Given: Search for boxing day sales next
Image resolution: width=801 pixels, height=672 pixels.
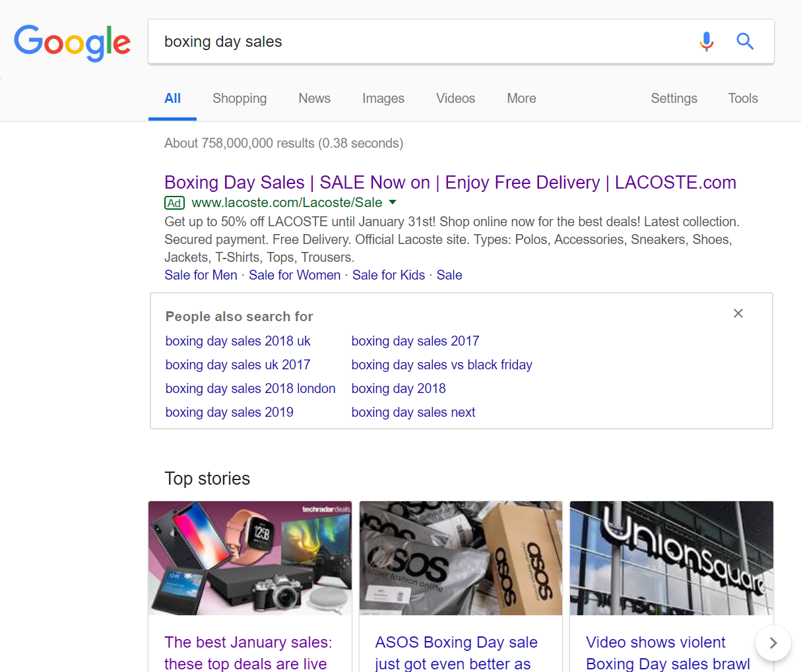Looking at the screenshot, I should click(x=413, y=412).
